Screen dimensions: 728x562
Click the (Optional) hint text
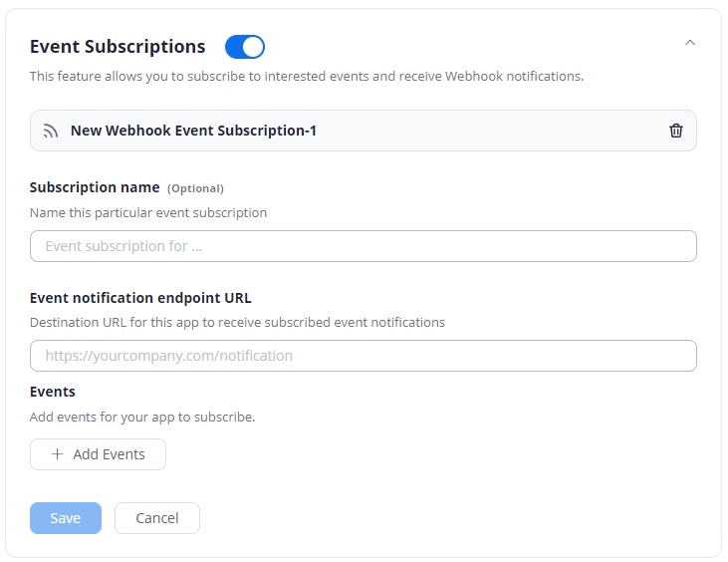tap(195, 188)
